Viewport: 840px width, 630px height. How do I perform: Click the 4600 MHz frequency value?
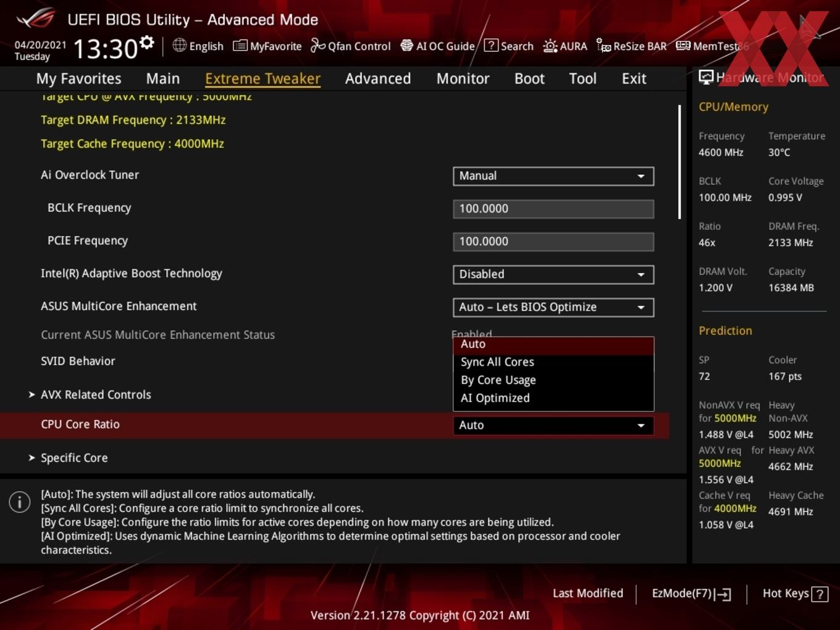(721, 153)
